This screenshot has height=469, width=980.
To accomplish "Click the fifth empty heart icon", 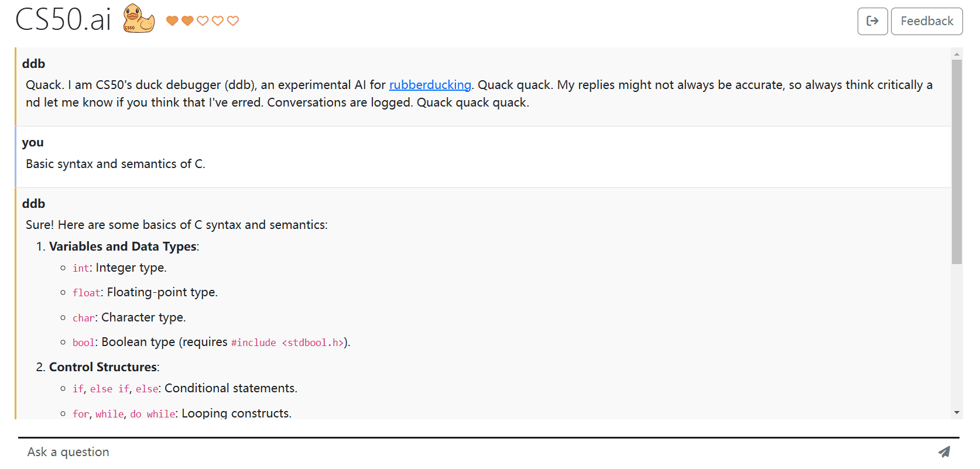I will (x=233, y=21).
